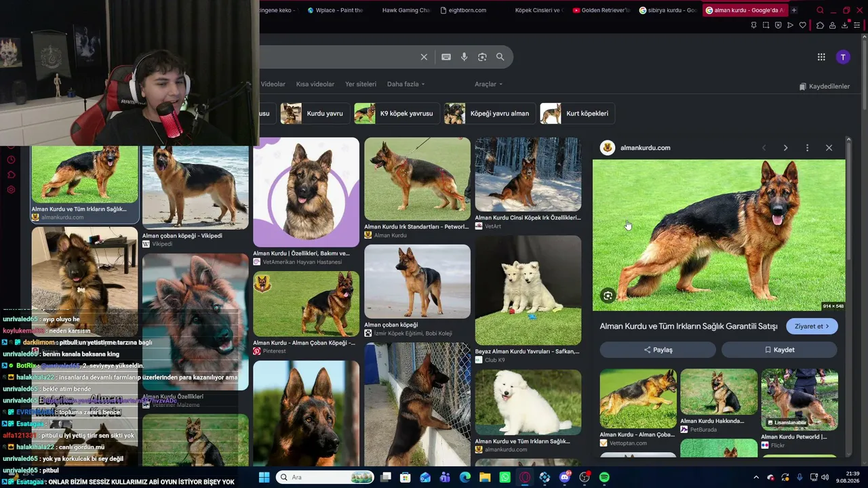Image resolution: width=868 pixels, height=488 pixels.
Task: Search by image with Google Lens camera
Action: [482, 57]
